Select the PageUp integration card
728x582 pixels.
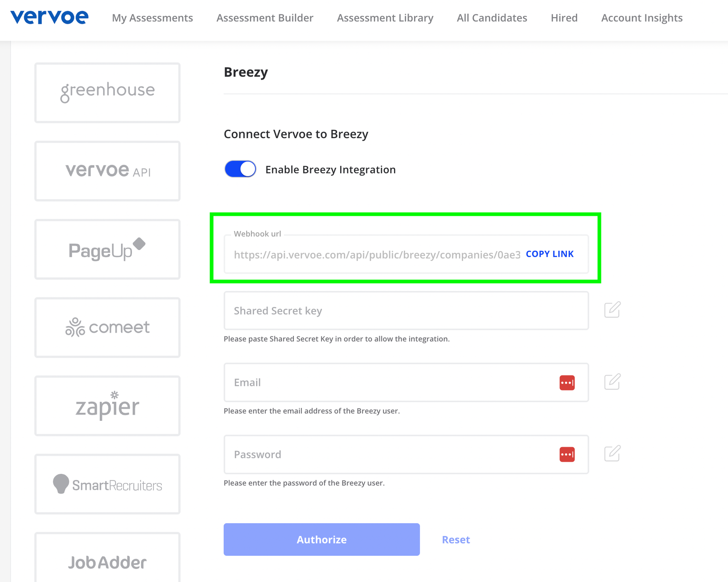click(x=107, y=249)
